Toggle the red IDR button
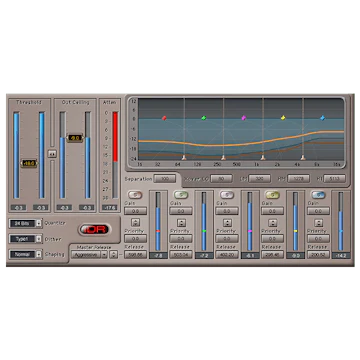Screen dimensions: 360x360 click(x=95, y=229)
